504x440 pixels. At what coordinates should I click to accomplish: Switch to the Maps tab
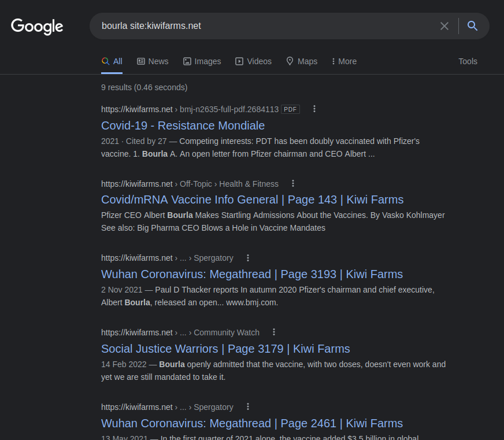(302, 61)
